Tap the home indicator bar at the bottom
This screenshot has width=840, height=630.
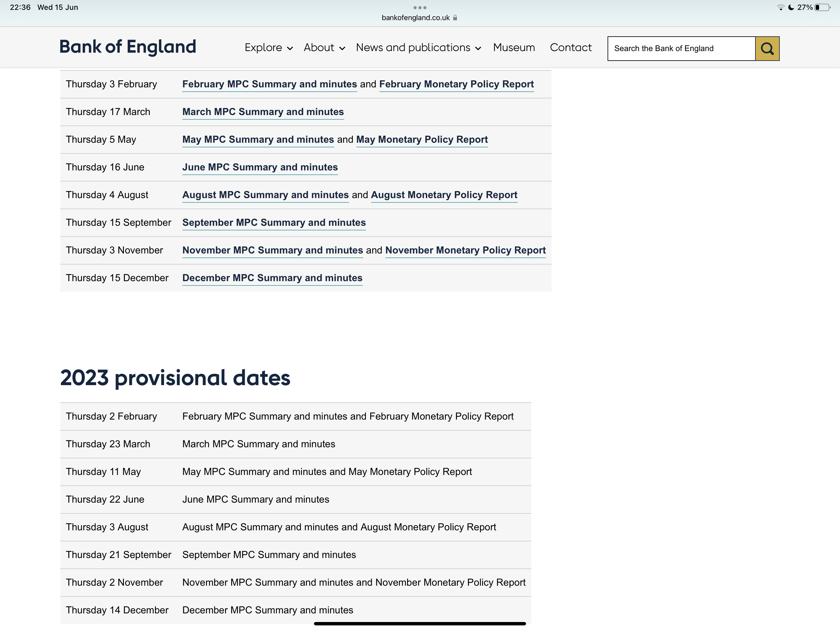420,624
